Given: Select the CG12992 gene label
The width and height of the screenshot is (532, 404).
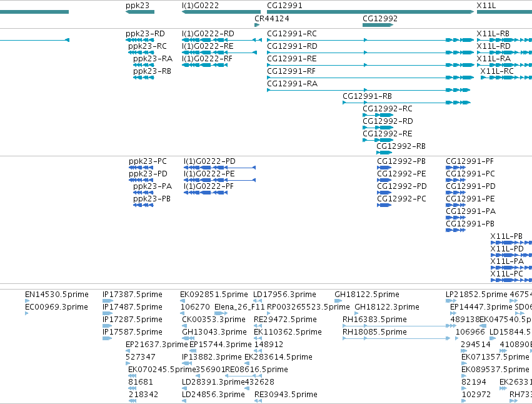Looking at the screenshot, I should tap(380, 19).
